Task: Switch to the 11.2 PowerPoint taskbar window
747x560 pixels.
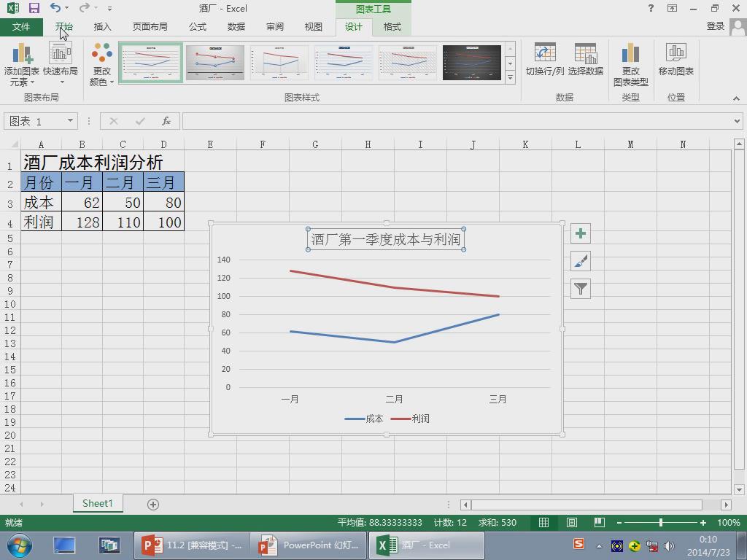Action: (191, 545)
